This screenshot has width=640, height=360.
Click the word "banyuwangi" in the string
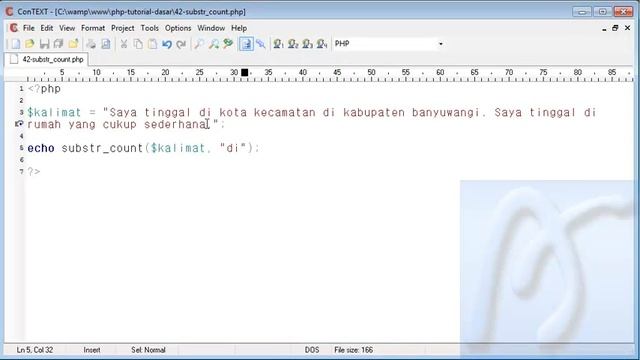(x=446, y=112)
